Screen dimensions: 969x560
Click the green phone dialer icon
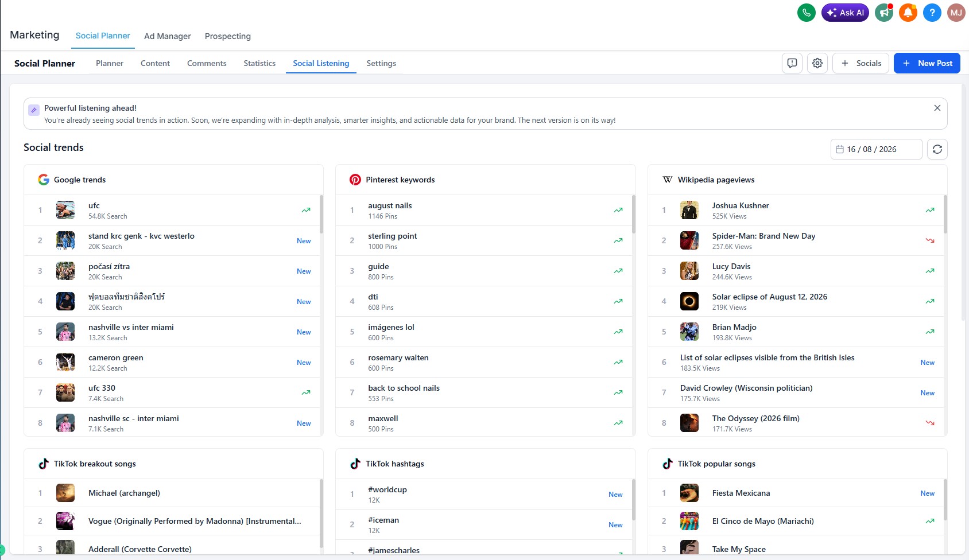click(807, 13)
